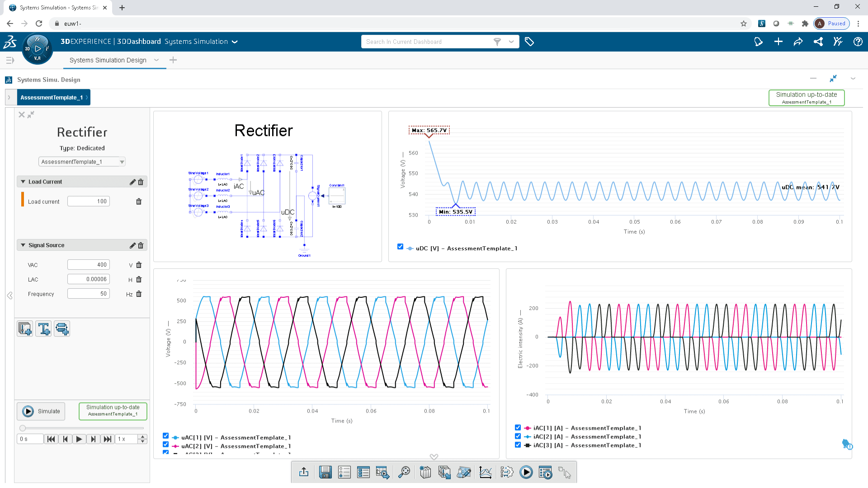Collapse the left panel with arrow handle
The height and width of the screenshot is (488, 868).
tap(9, 296)
